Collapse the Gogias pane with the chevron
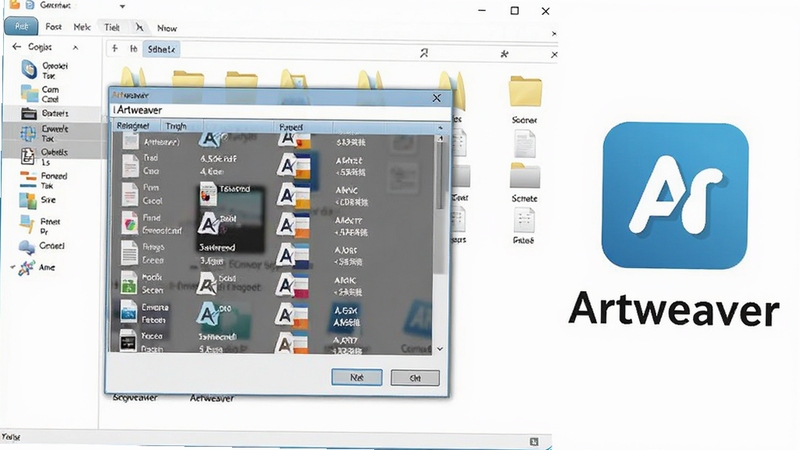The width and height of the screenshot is (800, 450). tap(76, 47)
